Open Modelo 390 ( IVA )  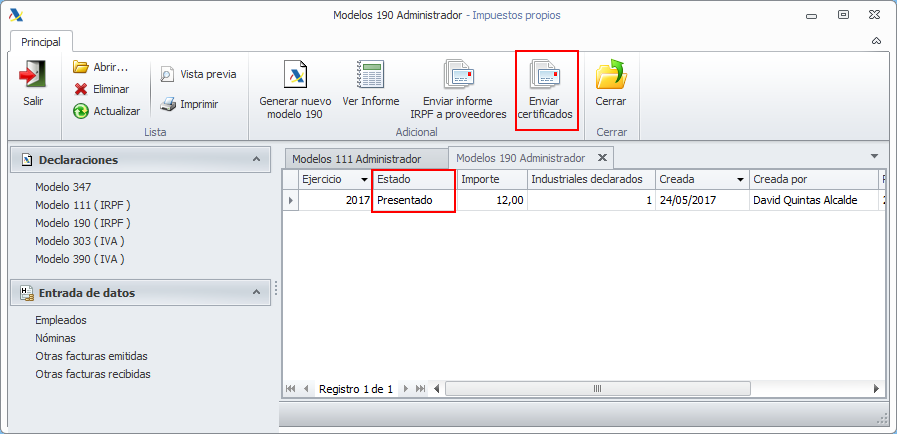[x=80, y=259]
